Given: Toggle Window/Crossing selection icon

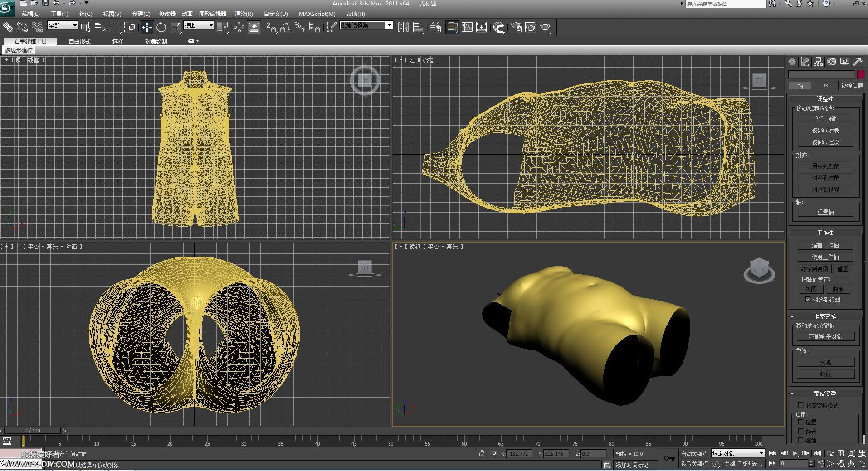Looking at the screenshot, I should [x=130, y=27].
